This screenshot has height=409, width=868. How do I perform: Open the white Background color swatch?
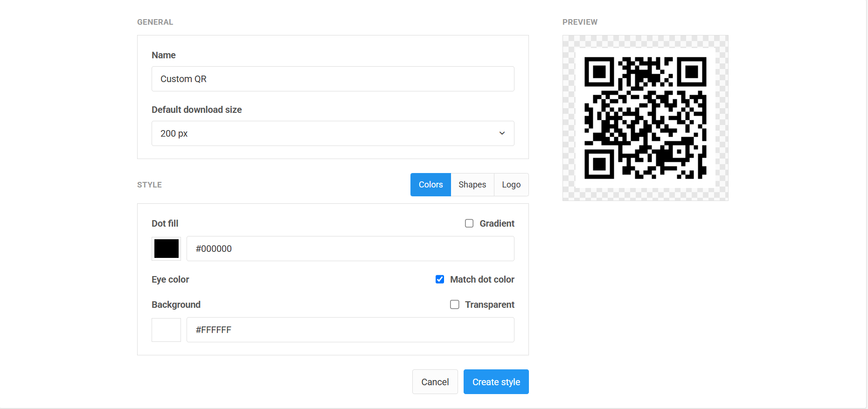click(x=167, y=330)
